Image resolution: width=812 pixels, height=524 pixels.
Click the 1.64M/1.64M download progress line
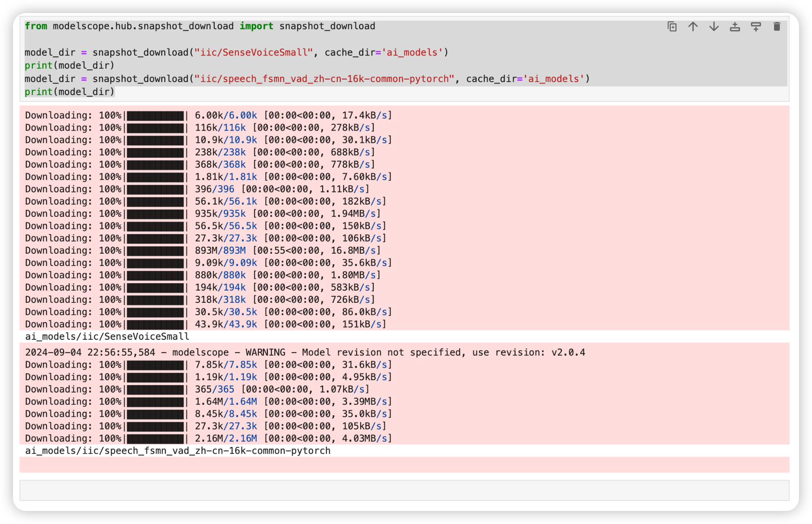(225, 402)
